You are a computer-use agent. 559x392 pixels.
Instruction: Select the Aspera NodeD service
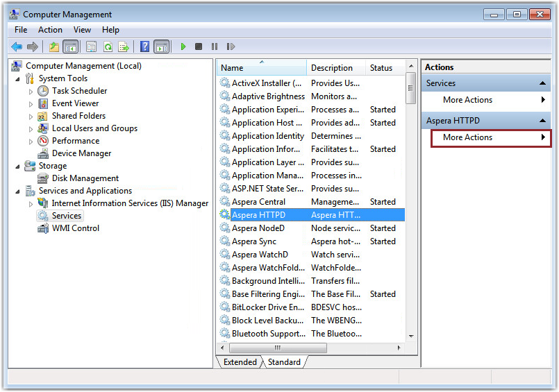(x=311, y=228)
